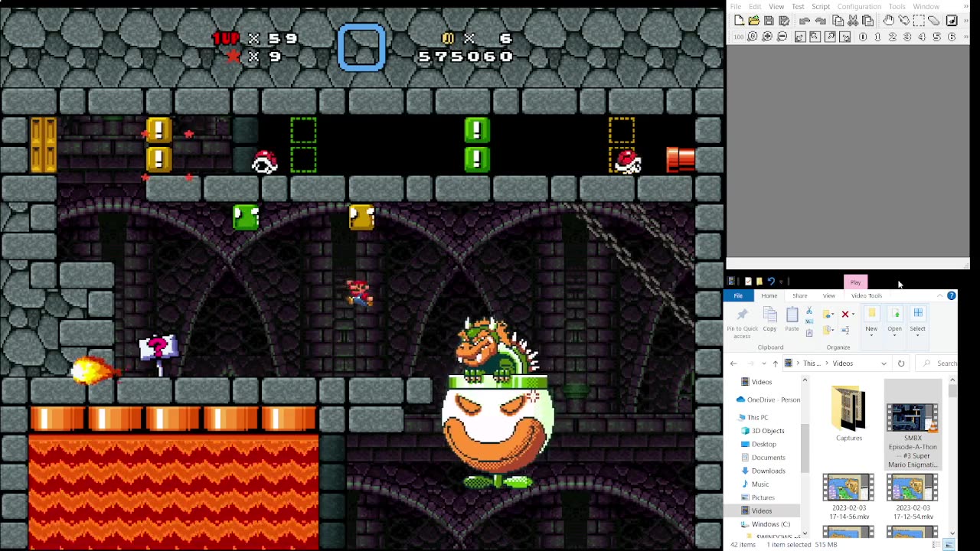
Task: Switch to details view in the status bar
Action: pos(938,545)
